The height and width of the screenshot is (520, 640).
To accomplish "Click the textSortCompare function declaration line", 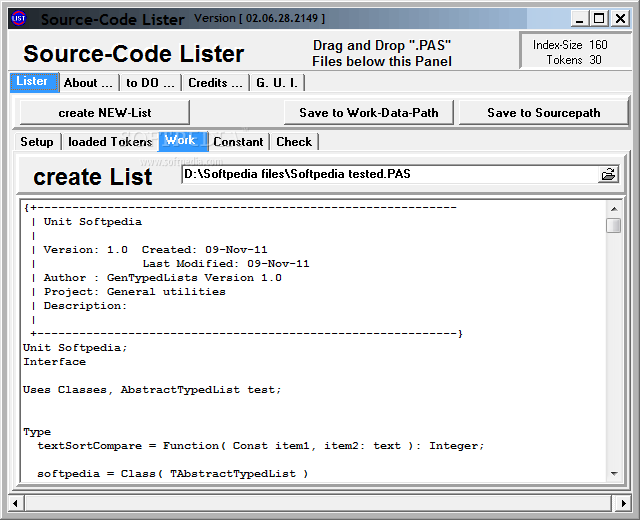I will point(260,446).
